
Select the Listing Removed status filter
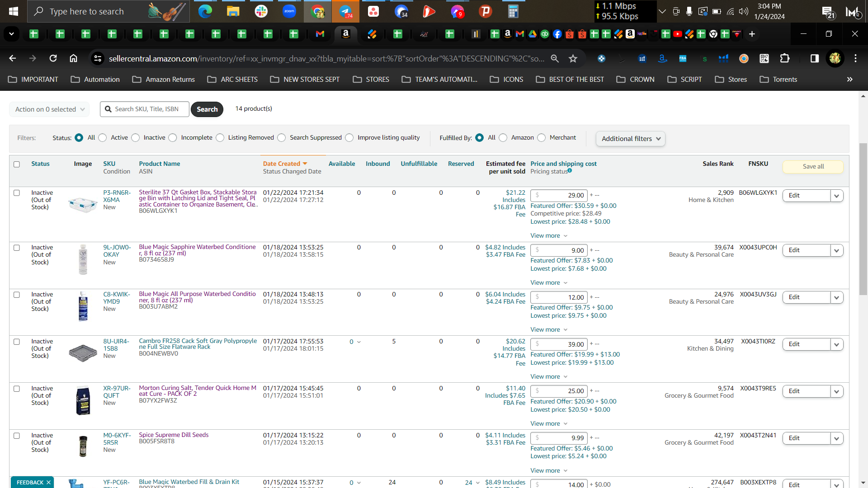pos(220,138)
